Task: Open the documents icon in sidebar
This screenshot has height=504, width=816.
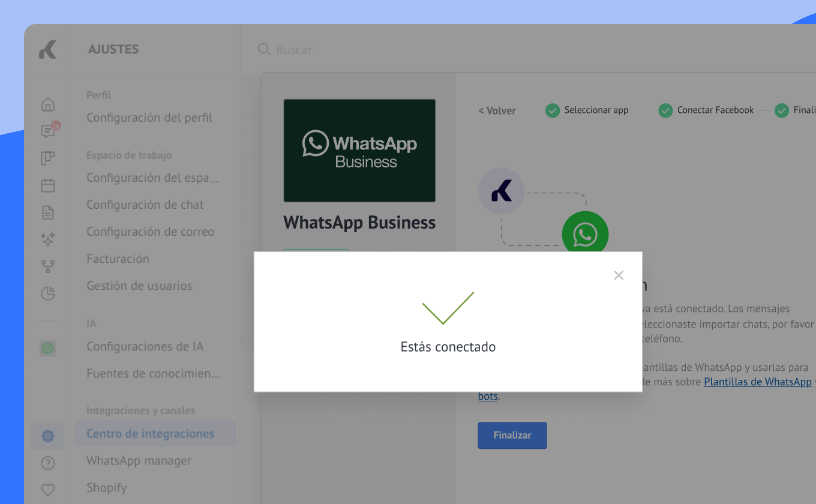Action: (48, 212)
